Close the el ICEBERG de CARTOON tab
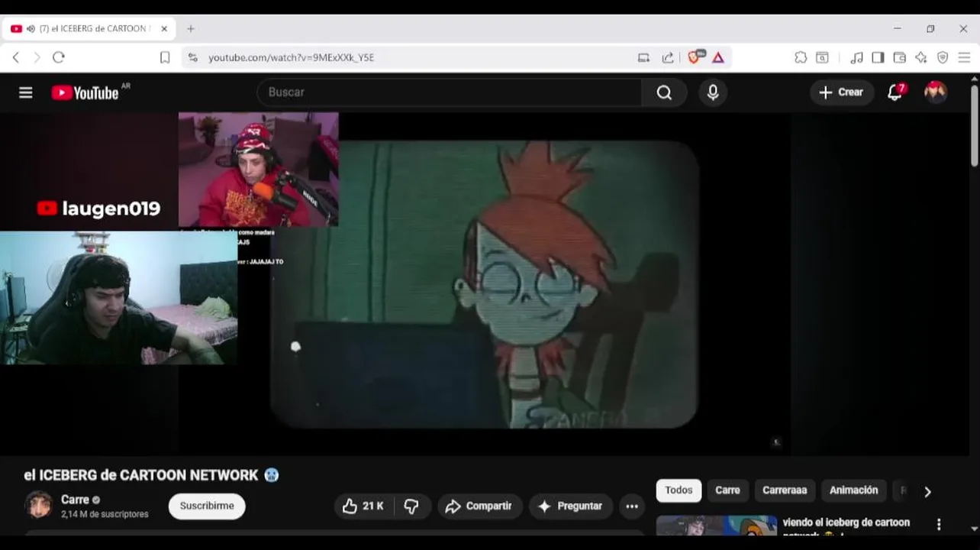 164,29
